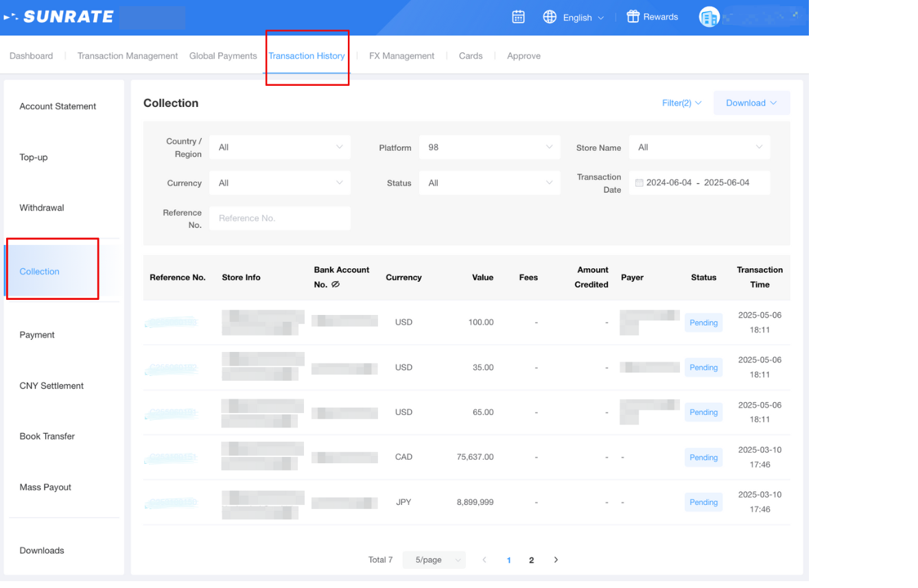The image size is (918, 588).
Task: Click the account avatar icon
Action: tap(709, 17)
